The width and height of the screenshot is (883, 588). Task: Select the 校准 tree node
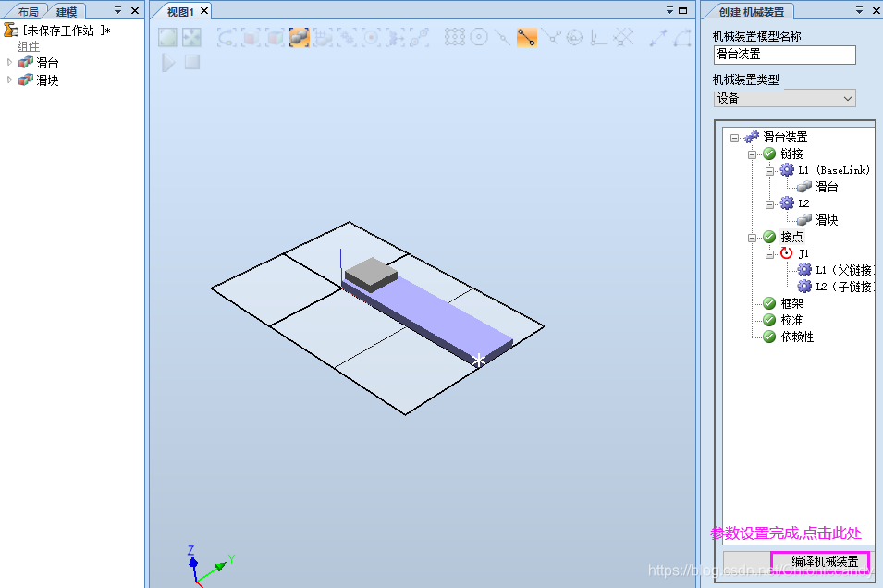point(791,321)
